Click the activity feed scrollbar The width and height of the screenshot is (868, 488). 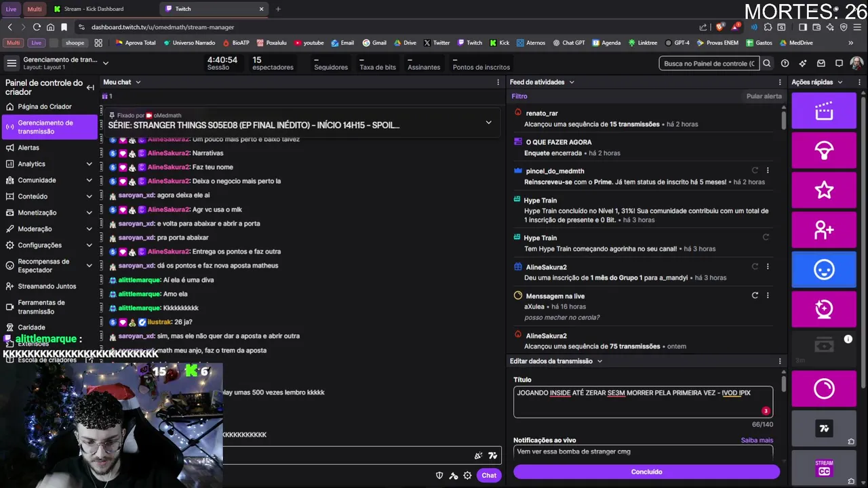click(x=784, y=120)
